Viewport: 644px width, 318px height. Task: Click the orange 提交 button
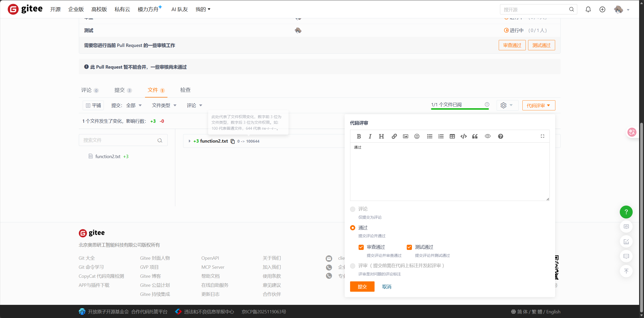coord(362,287)
